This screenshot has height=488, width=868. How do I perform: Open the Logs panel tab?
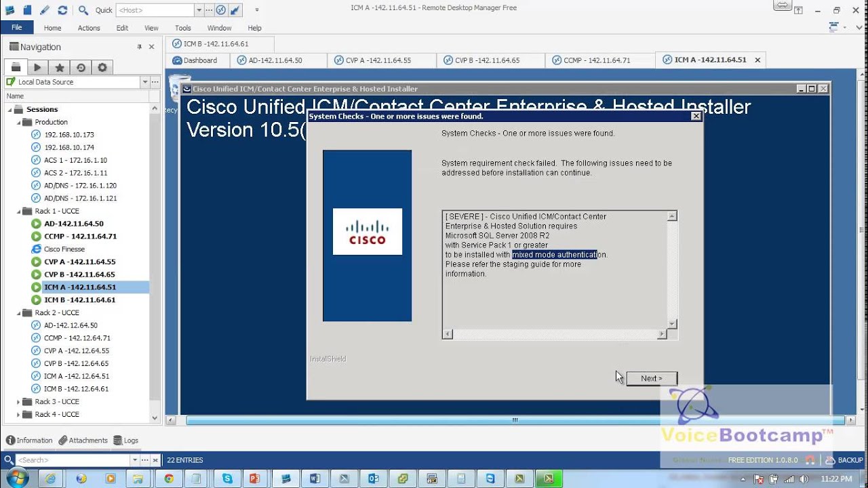tap(126, 440)
